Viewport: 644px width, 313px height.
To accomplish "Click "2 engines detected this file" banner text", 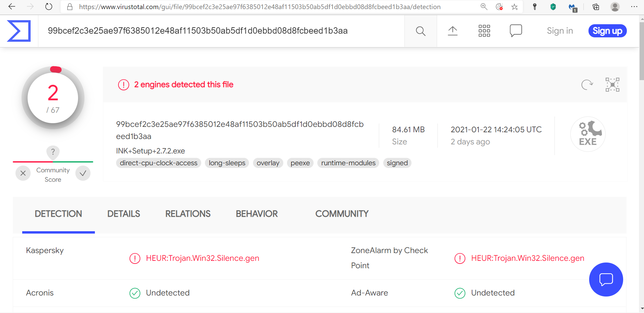I will tap(184, 84).
